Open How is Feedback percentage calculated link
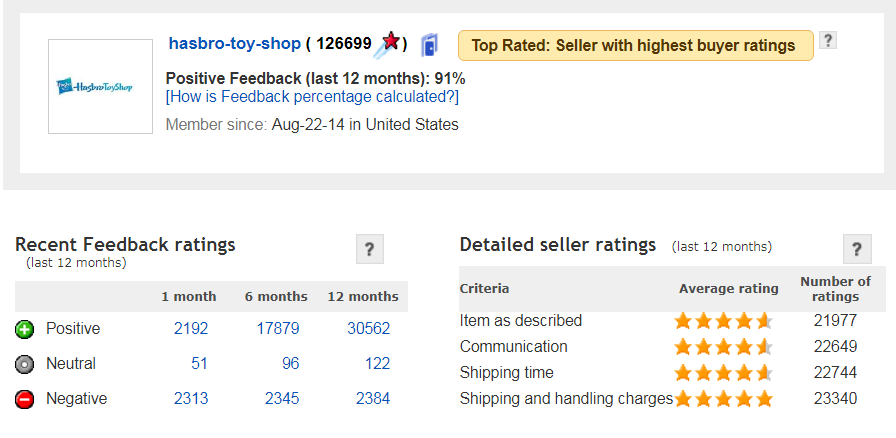Image resolution: width=896 pixels, height=438 pixels. pyautogui.click(x=312, y=97)
